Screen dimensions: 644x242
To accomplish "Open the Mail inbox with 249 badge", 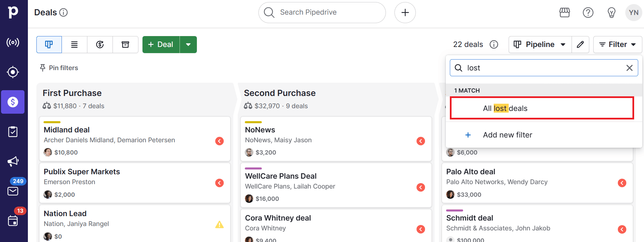I will point(13,191).
